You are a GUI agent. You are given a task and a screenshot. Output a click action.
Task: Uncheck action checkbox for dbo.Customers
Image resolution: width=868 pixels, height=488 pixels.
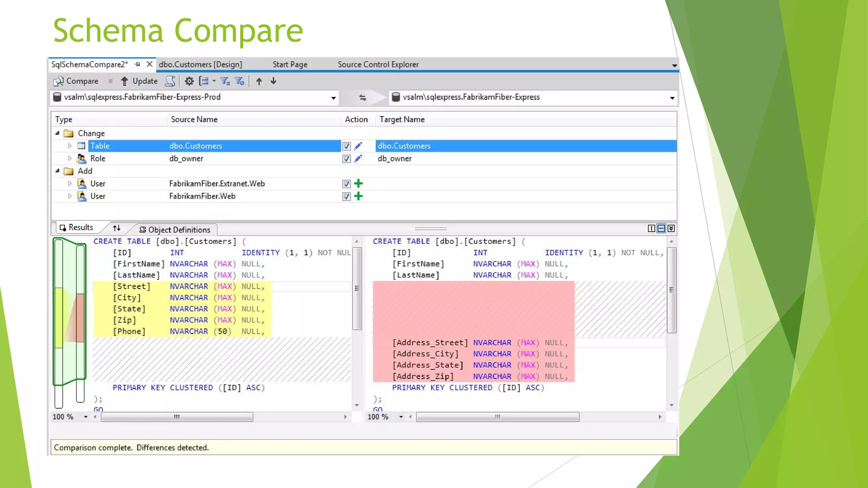[x=346, y=146]
